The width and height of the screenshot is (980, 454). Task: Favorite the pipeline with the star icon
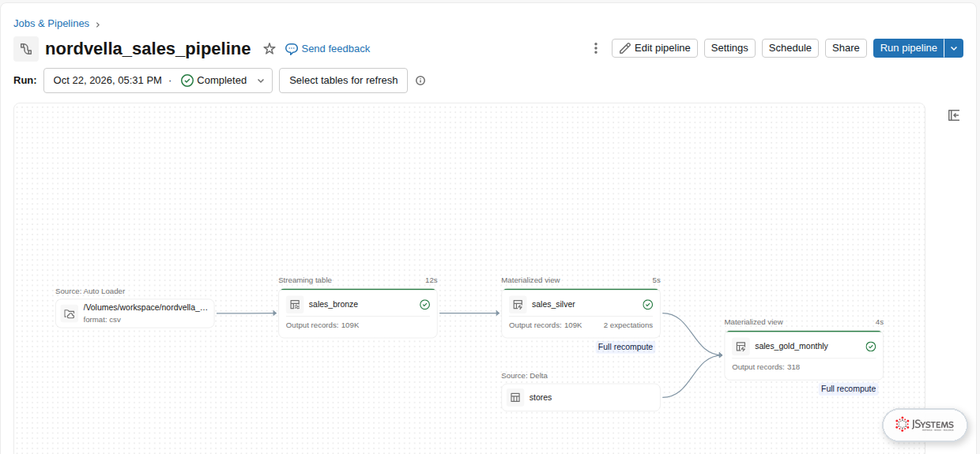tap(269, 49)
